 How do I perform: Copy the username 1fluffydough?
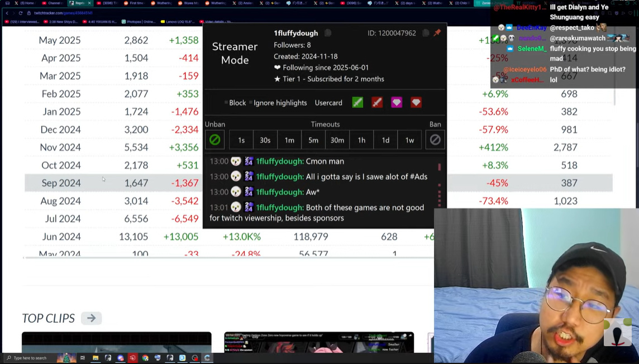point(328,33)
